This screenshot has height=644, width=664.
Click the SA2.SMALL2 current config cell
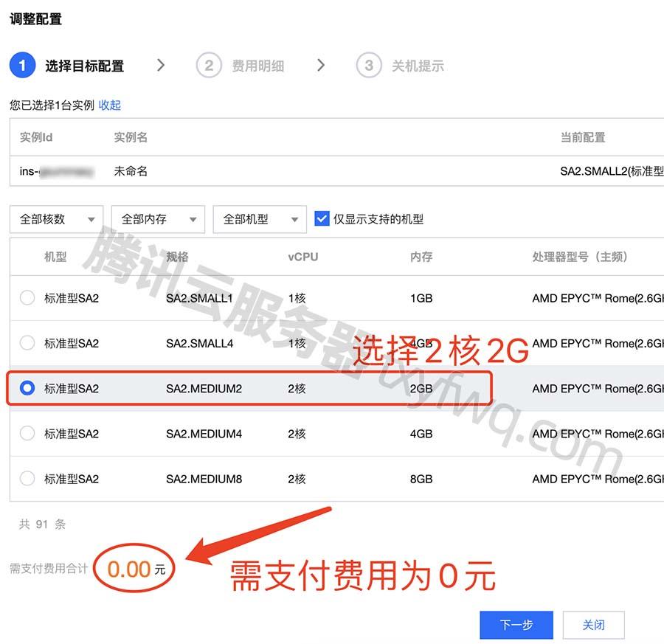(x=612, y=171)
